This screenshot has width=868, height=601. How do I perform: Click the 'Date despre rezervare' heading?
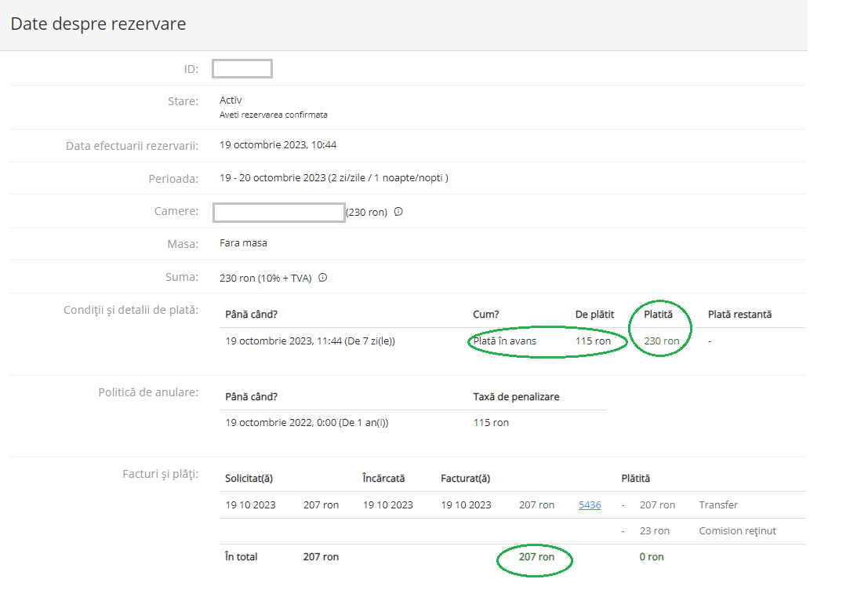pyautogui.click(x=98, y=24)
